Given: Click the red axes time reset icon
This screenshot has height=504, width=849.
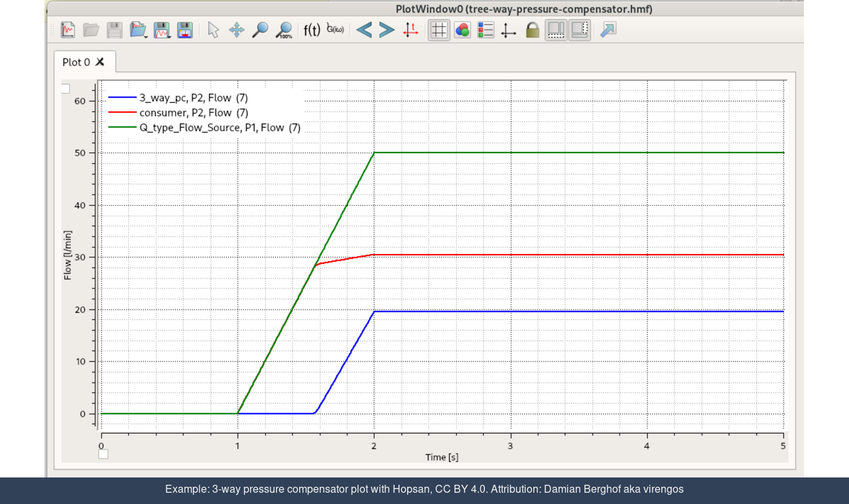Looking at the screenshot, I should [x=411, y=30].
